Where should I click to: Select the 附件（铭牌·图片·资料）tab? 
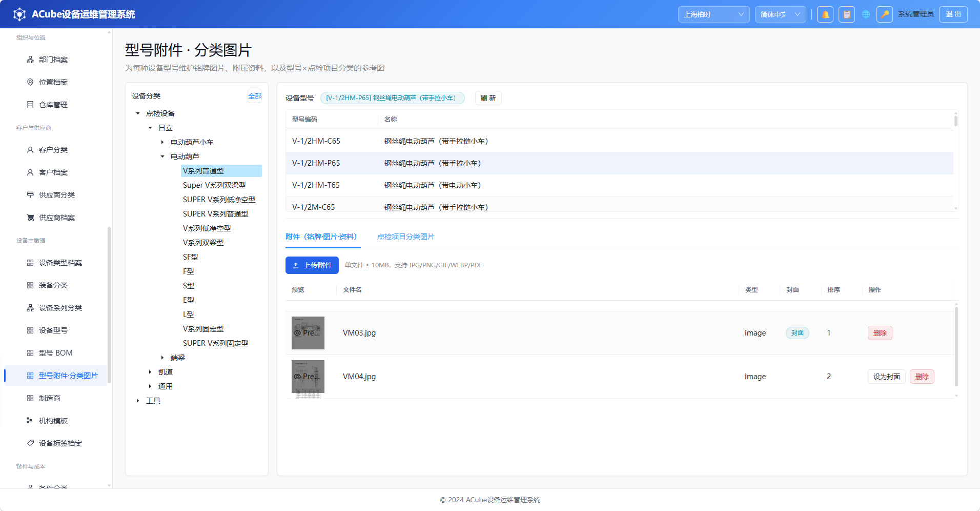(323, 237)
